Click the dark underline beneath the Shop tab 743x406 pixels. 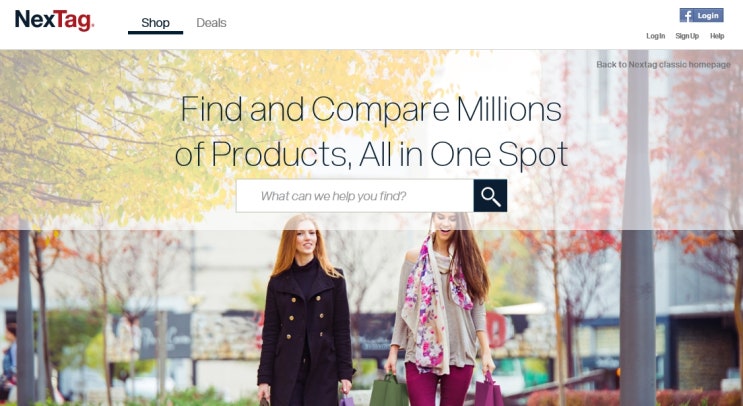155,33
